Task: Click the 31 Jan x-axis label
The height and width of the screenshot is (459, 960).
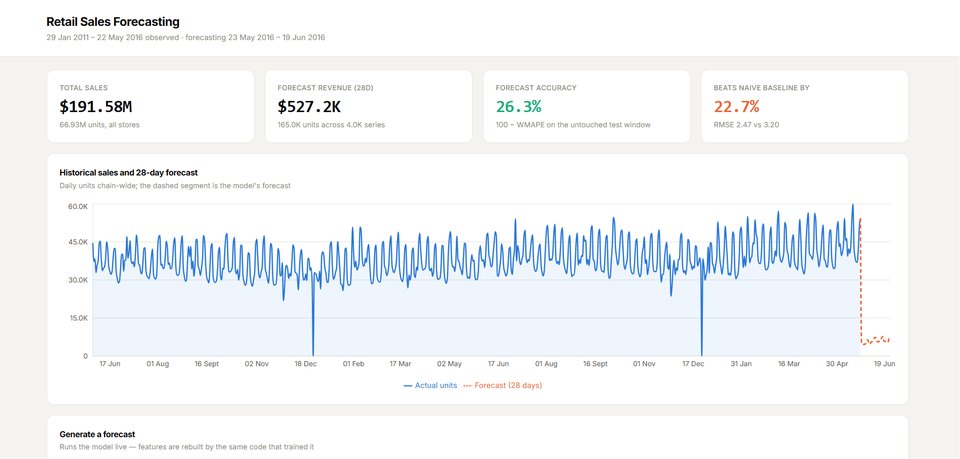Action: click(741, 364)
